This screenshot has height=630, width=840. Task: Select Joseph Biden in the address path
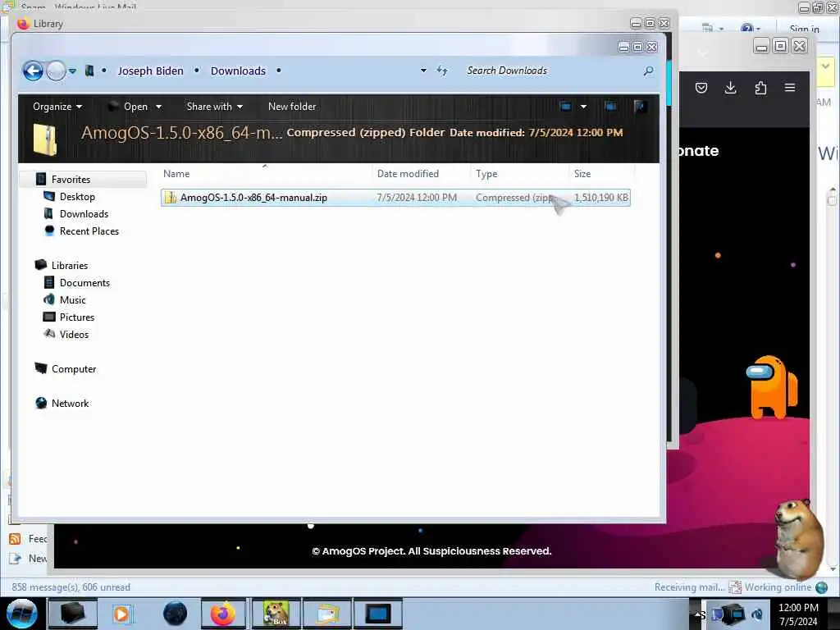pyautogui.click(x=151, y=71)
